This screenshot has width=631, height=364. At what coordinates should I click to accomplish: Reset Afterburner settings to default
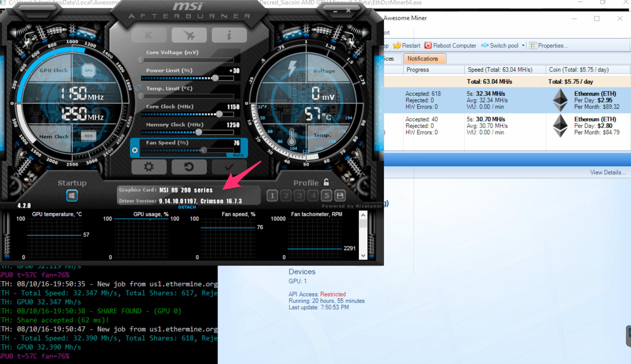[189, 167]
